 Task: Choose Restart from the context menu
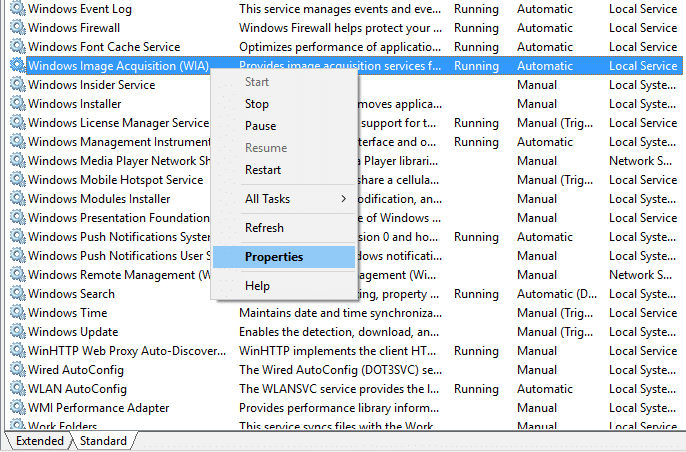click(284, 170)
